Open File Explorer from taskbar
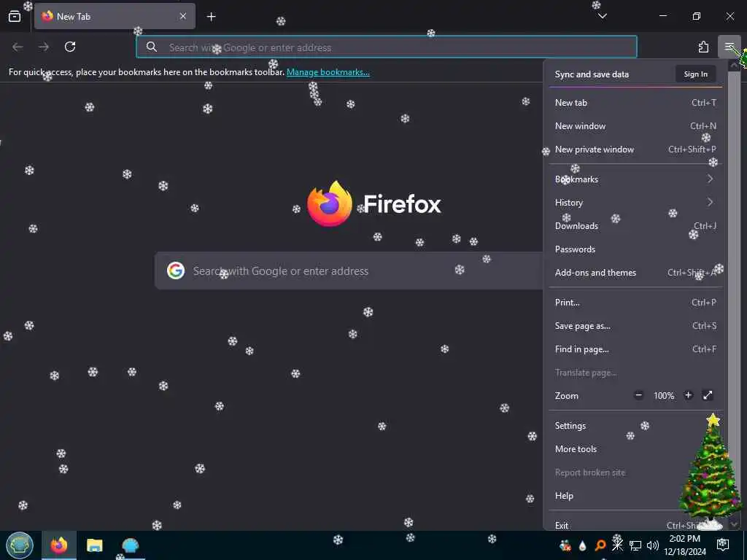 point(94,545)
